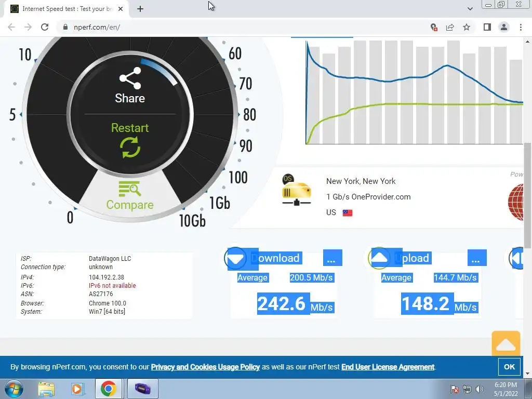Image resolution: width=532 pixels, height=399 pixels.
Task: Open the Compare results option
Action: point(129,196)
